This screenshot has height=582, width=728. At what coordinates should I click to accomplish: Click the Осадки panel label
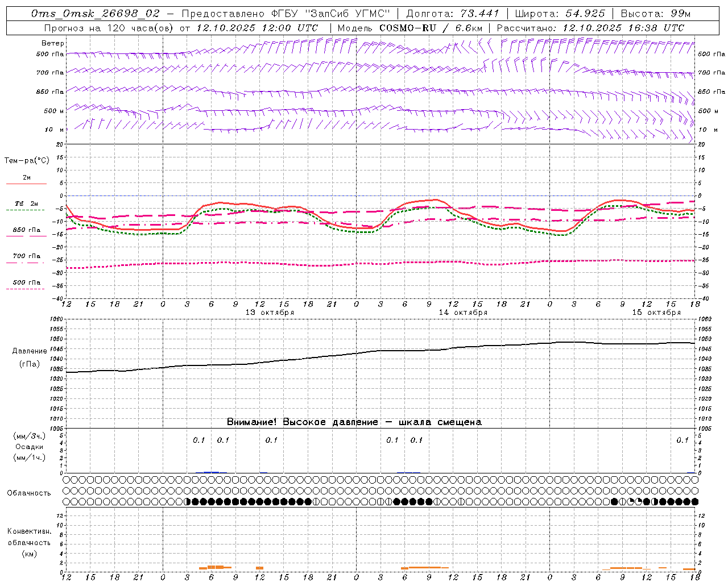30,447
